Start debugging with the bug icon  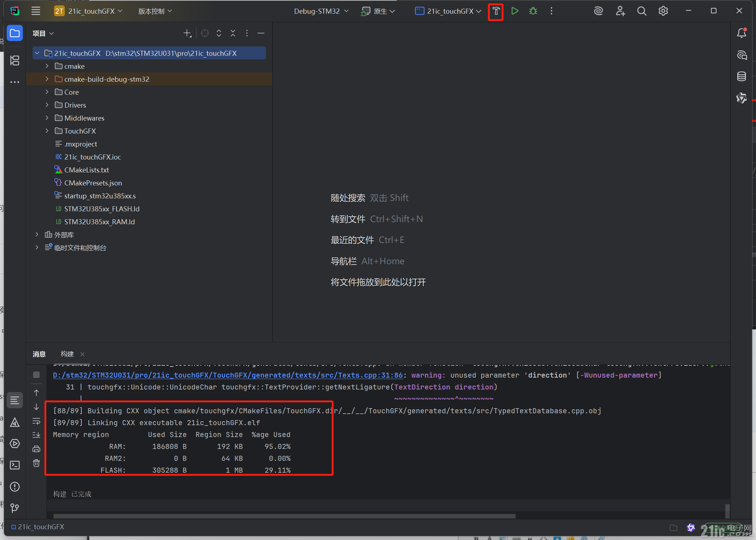(x=533, y=11)
